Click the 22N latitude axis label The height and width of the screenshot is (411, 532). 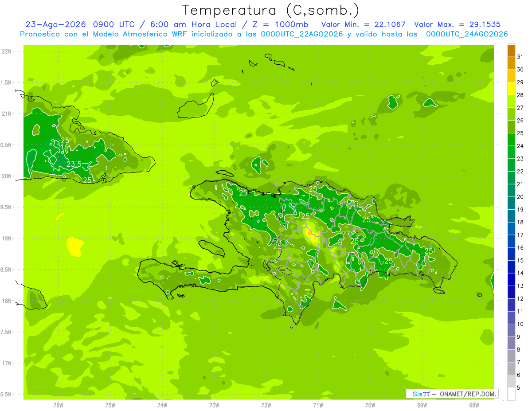[x=6, y=51]
